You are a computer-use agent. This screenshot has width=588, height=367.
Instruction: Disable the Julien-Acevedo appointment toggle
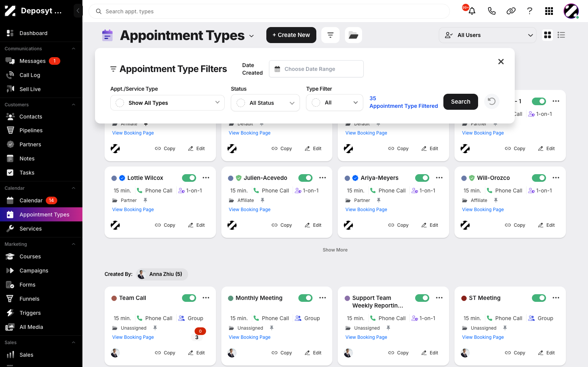[305, 178]
